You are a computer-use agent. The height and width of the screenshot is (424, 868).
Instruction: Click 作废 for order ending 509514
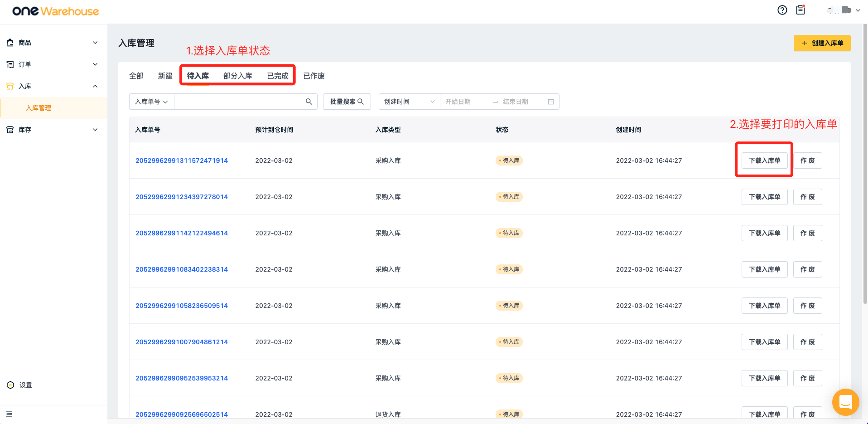(807, 306)
